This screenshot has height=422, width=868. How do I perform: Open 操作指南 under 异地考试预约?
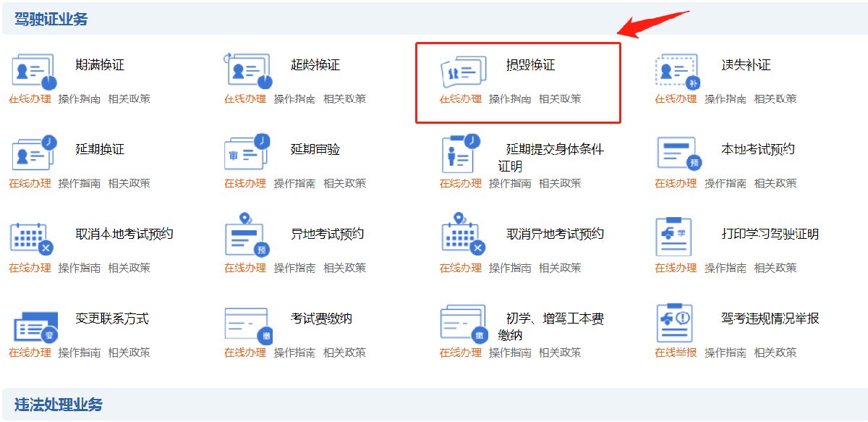tap(294, 269)
